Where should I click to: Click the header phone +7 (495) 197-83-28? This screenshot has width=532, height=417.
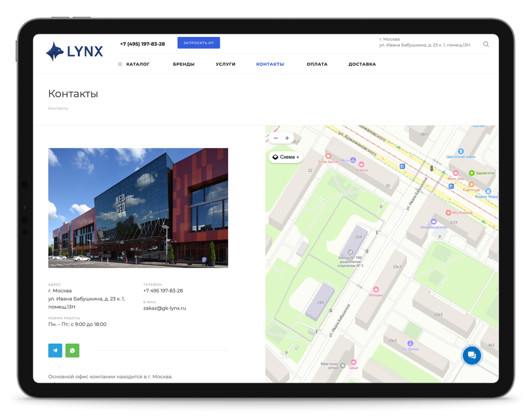point(142,44)
